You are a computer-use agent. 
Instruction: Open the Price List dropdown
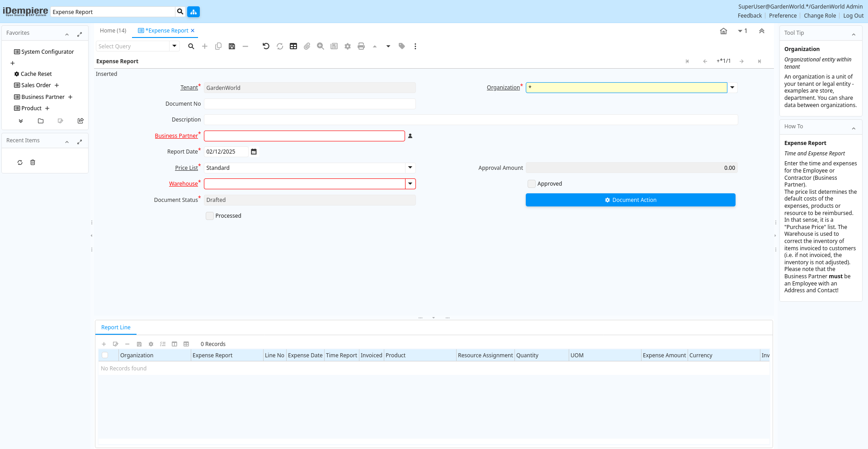coord(410,168)
